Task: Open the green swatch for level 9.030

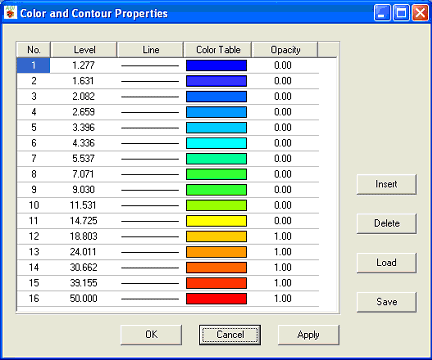Action: (x=216, y=190)
